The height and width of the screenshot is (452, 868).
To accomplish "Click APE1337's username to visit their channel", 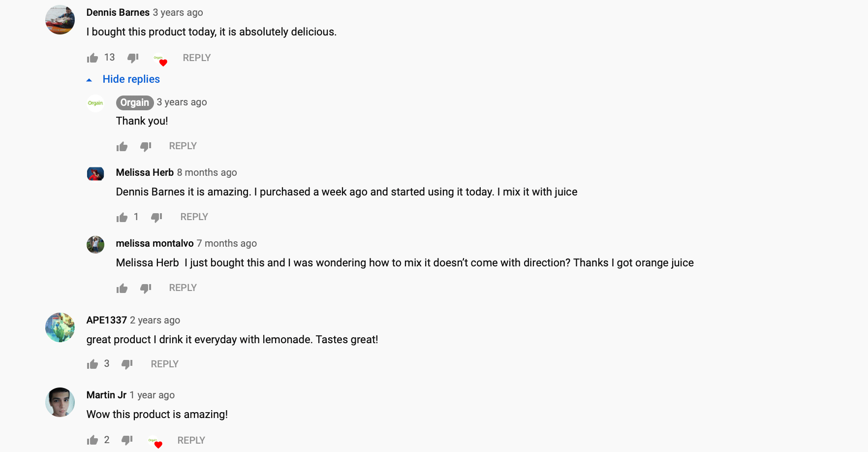I will pos(106,320).
